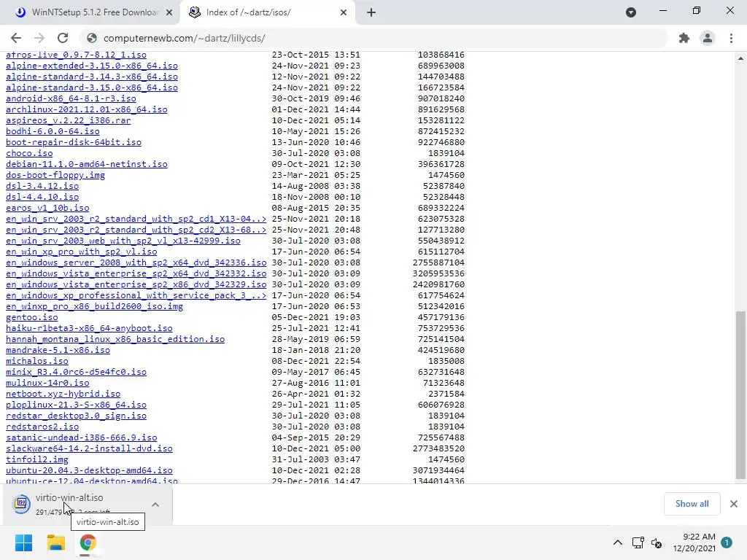Download en_windows_server_2008_with_sp2_x64 iso

[x=136, y=262]
